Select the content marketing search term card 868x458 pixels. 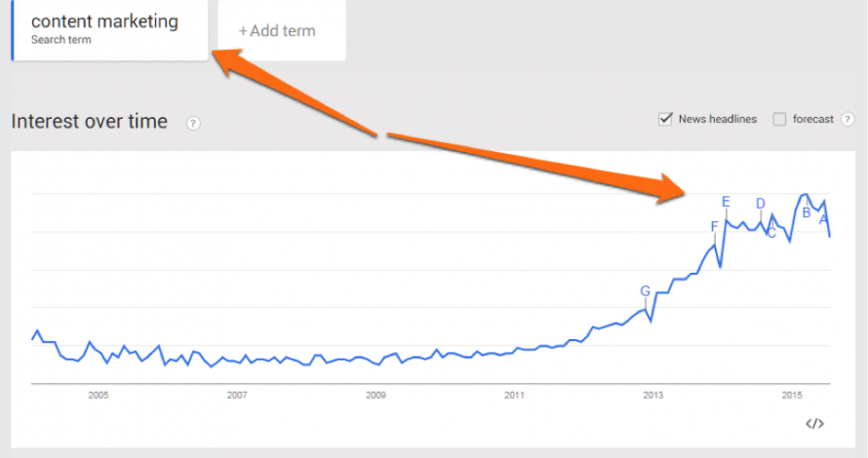point(109,30)
